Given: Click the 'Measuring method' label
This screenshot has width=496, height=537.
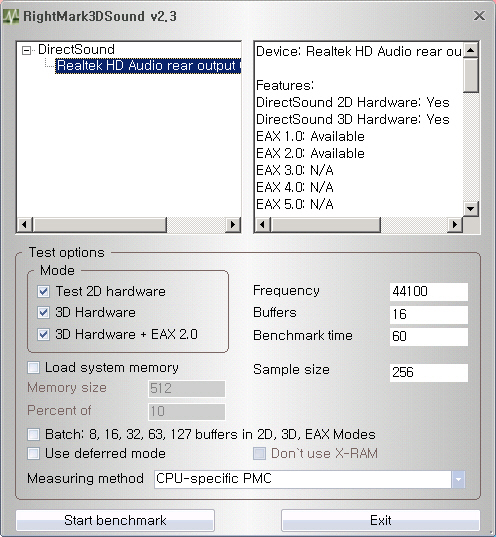Looking at the screenshot, I should point(85,479).
